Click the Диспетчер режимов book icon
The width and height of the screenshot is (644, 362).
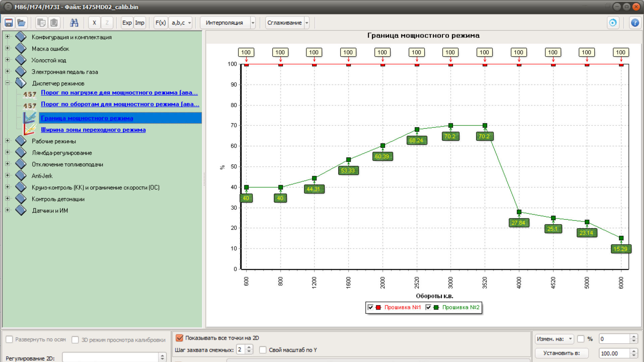coord(21,82)
